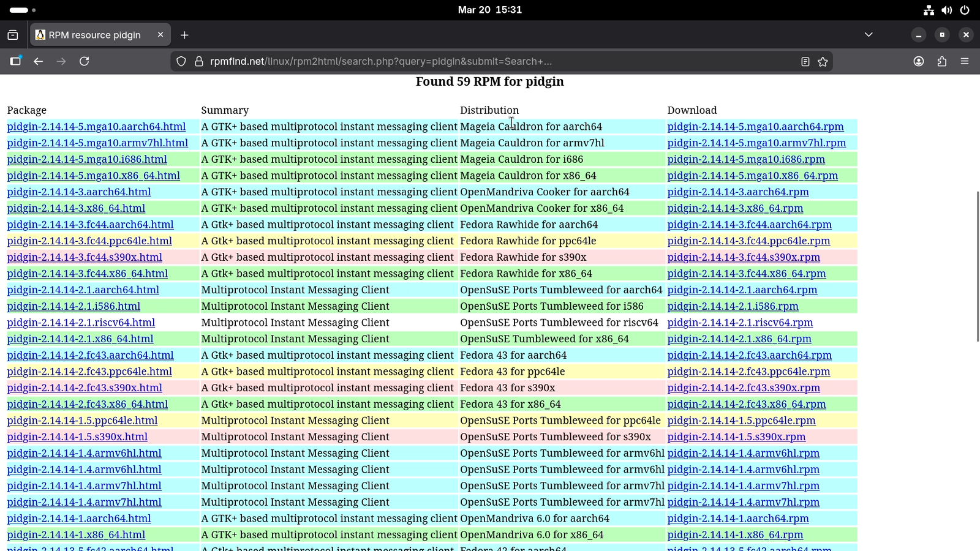Open pidgin-2.14.14-2.fc43.s390x.html link
980x551 pixels.
[x=85, y=388]
